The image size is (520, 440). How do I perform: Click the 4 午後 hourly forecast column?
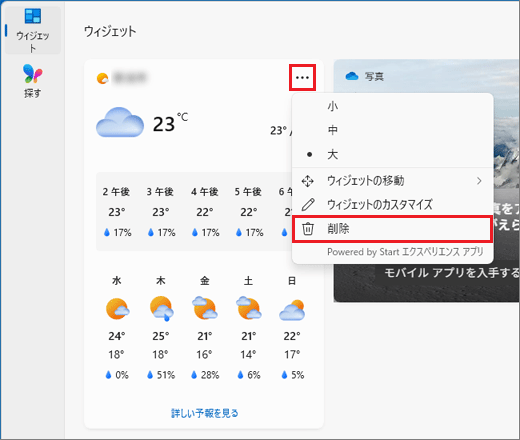tap(205, 212)
